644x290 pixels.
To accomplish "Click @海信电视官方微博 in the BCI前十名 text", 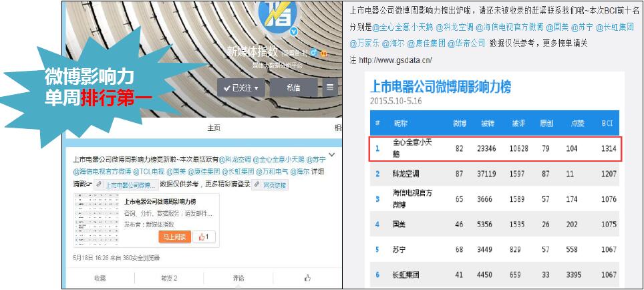I will click(x=509, y=27).
